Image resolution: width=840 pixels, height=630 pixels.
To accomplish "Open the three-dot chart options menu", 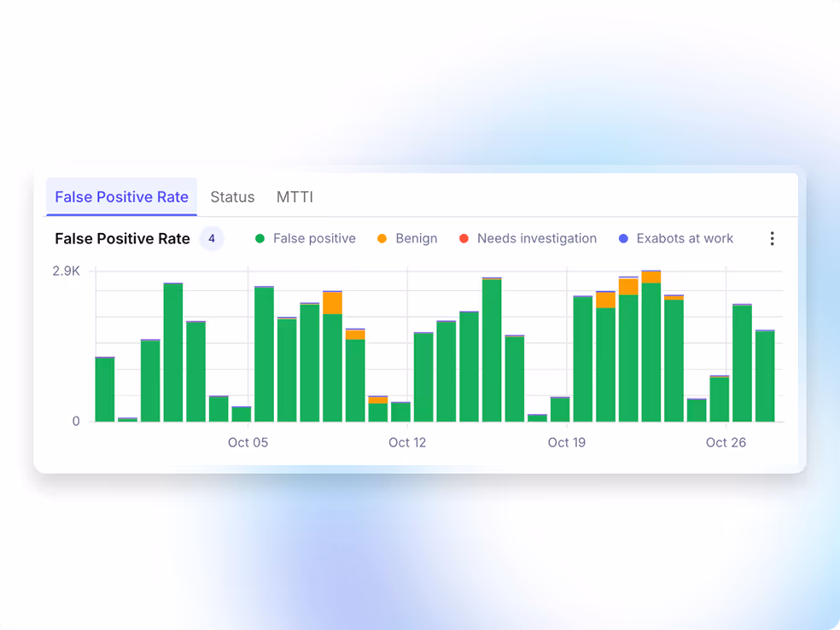I will coord(772,238).
